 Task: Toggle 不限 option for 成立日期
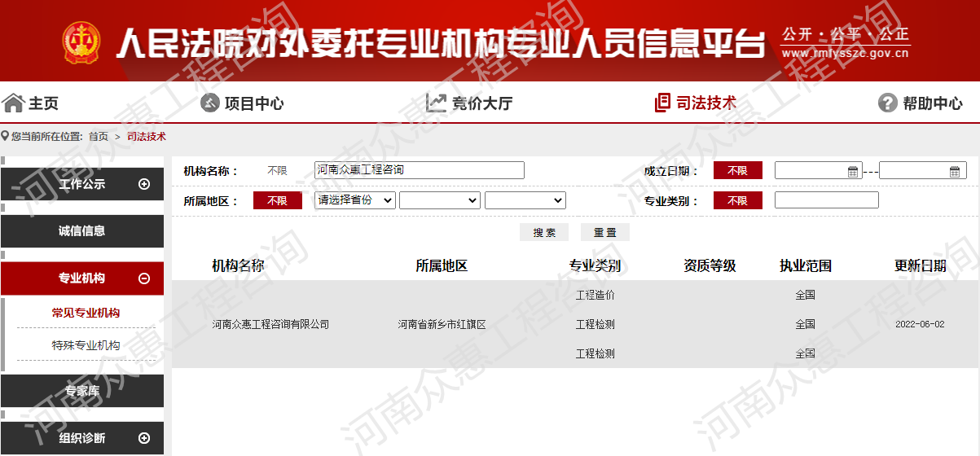click(737, 170)
